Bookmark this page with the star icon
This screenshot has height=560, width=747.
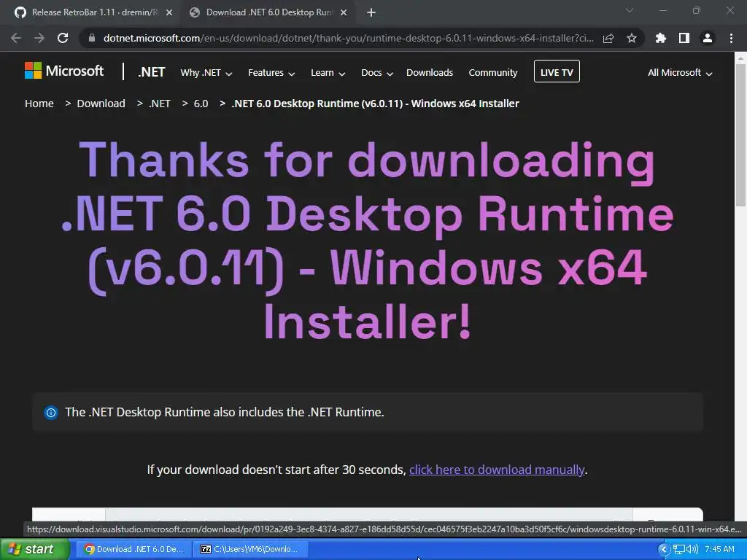632,38
